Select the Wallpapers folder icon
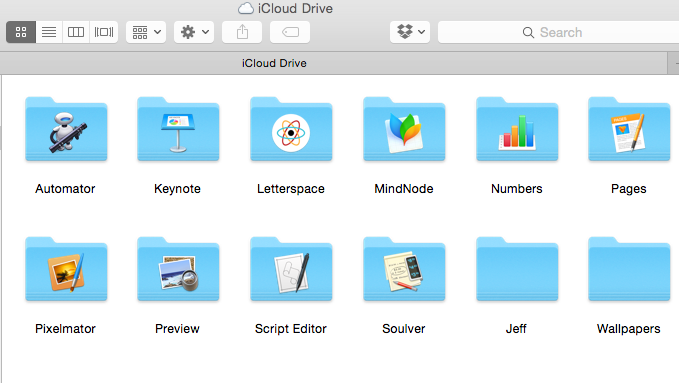This screenshot has height=383, width=679. [629, 269]
